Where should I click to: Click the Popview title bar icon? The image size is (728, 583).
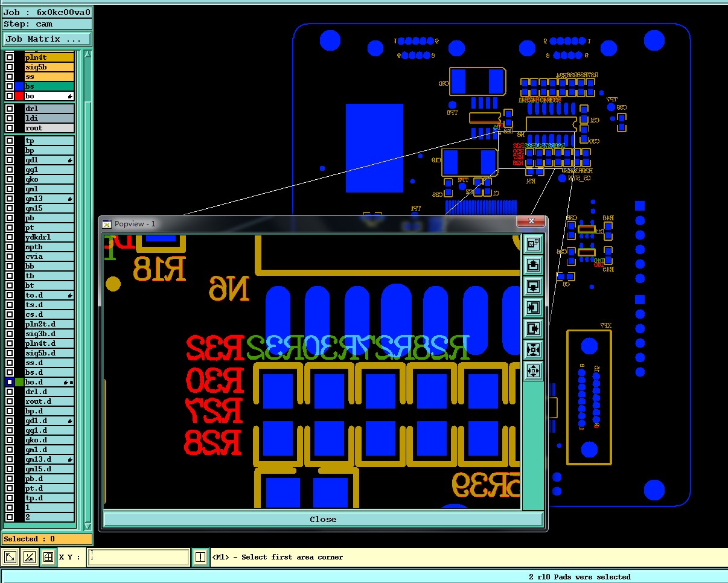[x=107, y=224]
